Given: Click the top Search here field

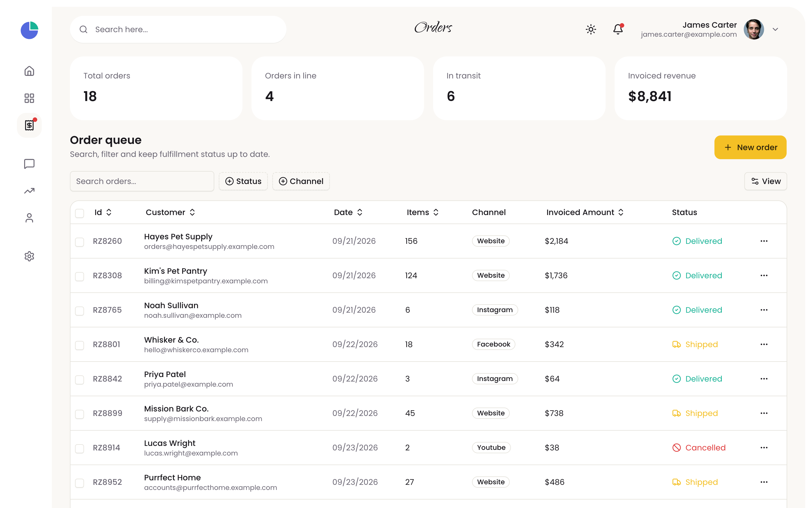Looking at the screenshot, I should pyautogui.click(x=178, y=29).
